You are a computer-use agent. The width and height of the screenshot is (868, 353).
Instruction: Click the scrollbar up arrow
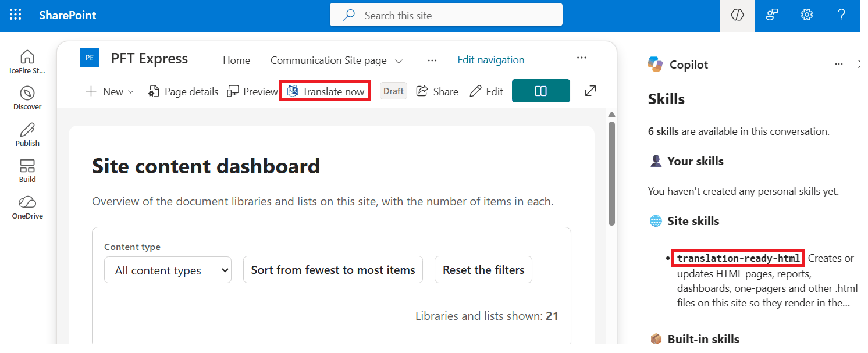[611, 114]
